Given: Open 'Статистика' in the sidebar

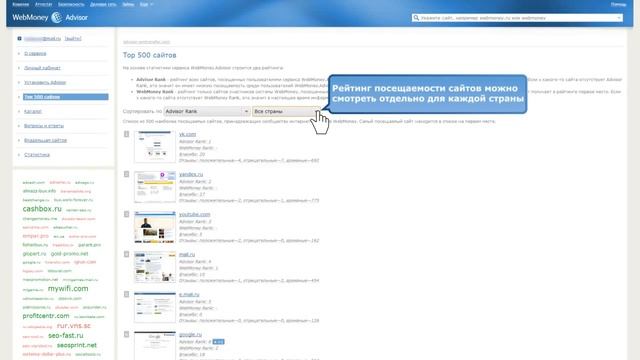Looking at the screenshot, I should point(37,155).
